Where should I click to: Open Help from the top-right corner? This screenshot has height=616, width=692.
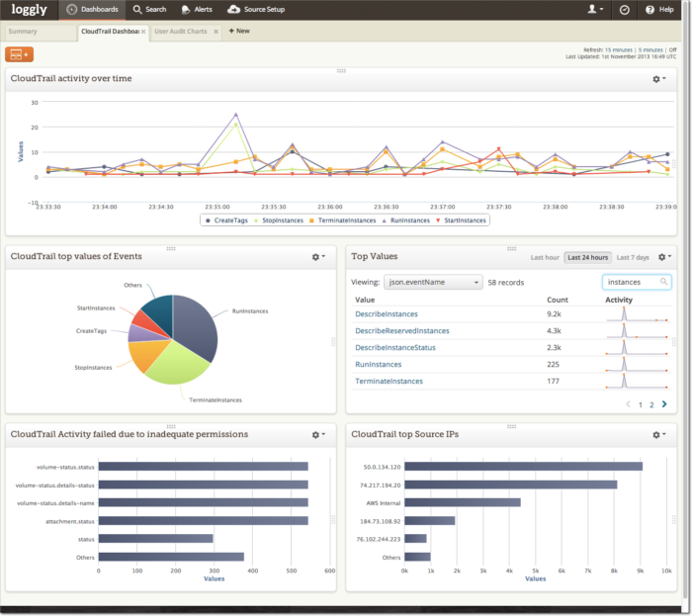pyautogui.click(x=664, y=9)
